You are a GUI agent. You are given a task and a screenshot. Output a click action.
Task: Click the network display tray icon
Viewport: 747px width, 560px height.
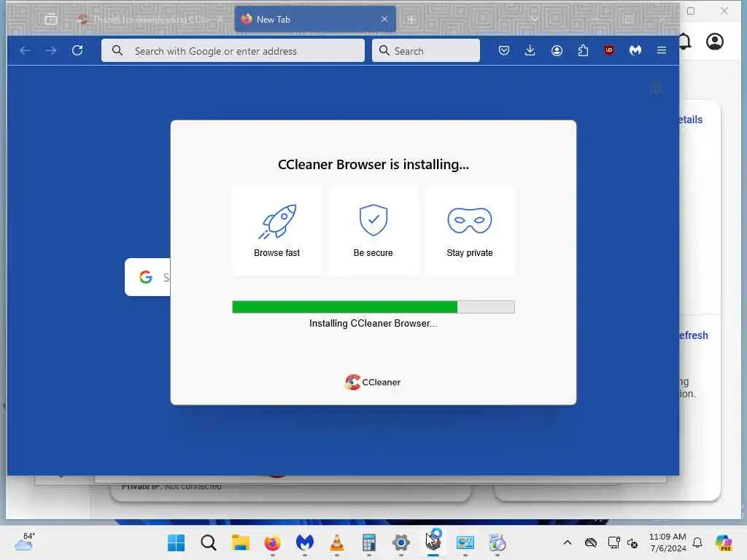(x=614, y=542)
